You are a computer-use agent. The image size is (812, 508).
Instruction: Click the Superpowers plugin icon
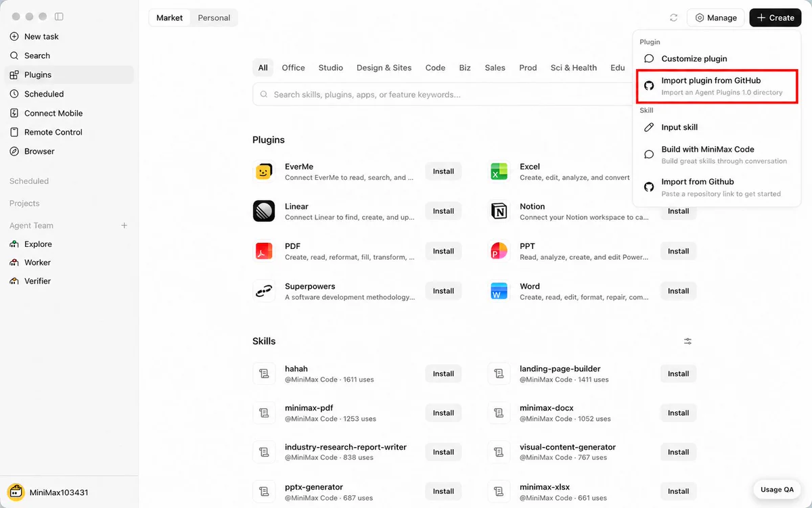264,291
